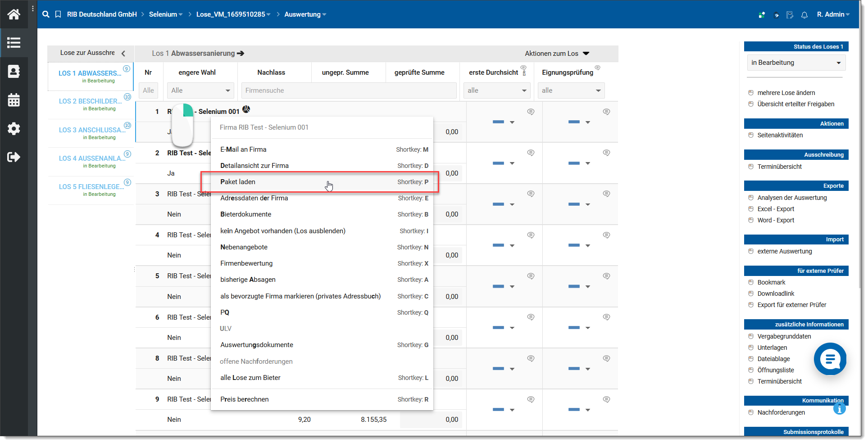Image resolution: width=868 pixels, height=443 pixels.
Task: Expand Aktionen zum Los menu
Action: 557,54
